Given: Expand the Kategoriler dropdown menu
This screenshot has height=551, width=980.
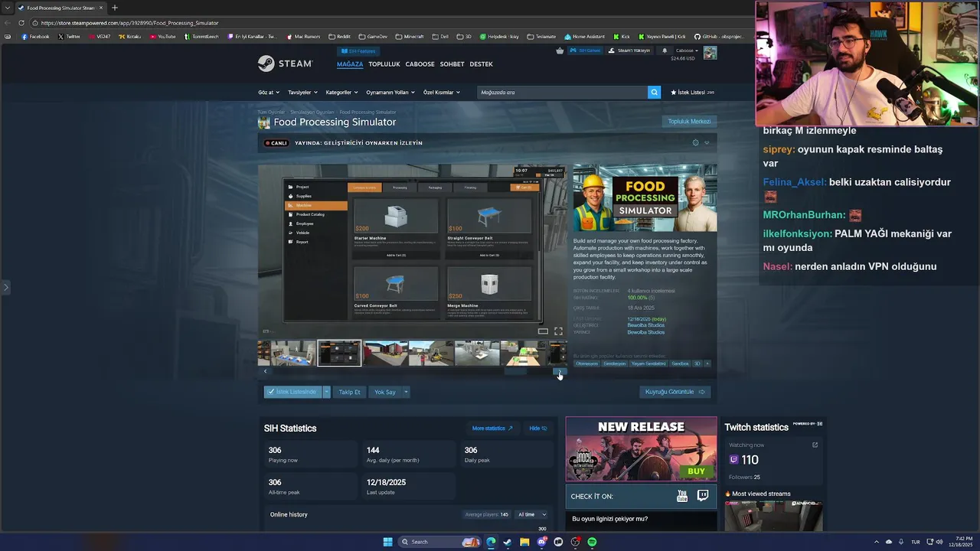Looking at the screenshot, I should 341,93.
